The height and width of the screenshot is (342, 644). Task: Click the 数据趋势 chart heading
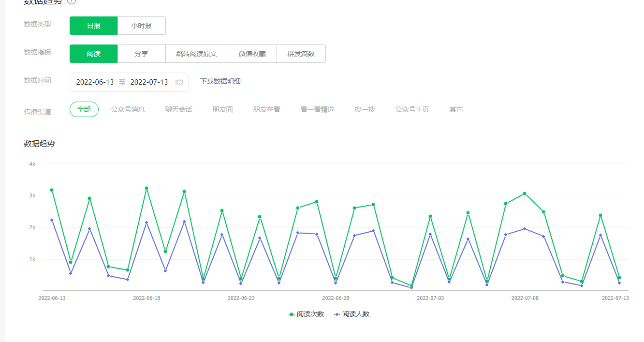[39, 143]
